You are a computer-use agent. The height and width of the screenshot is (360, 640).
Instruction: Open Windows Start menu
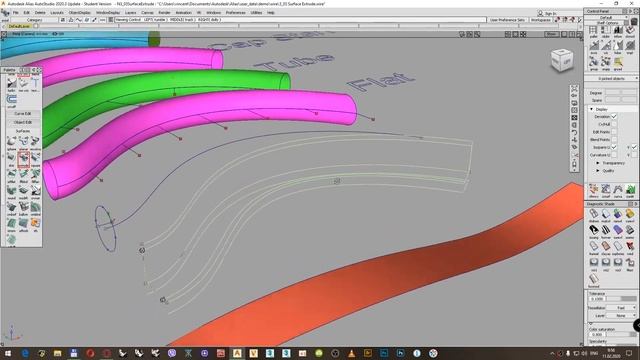(8, 353)
